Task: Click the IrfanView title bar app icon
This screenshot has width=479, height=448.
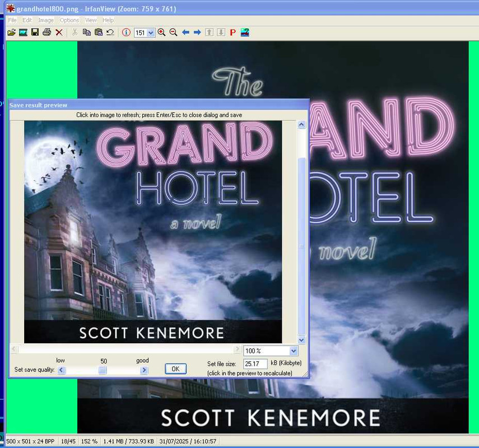Action: [x=11, y=8]
